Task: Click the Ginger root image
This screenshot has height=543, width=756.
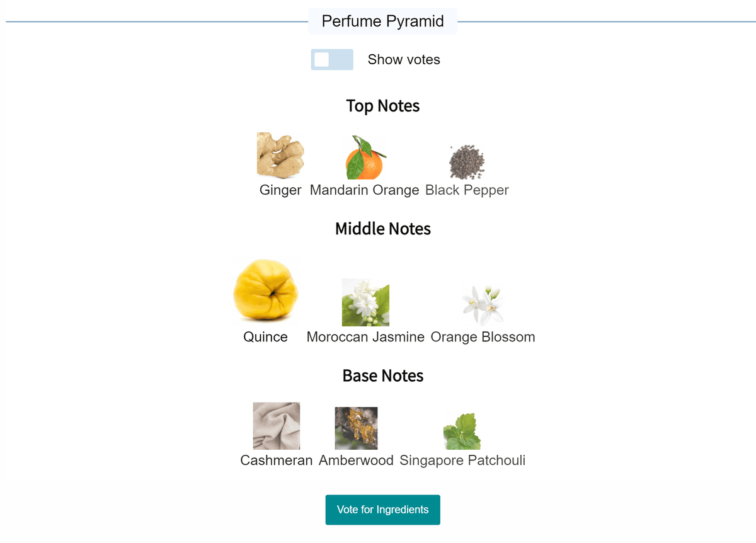Action: (x=280, y=156)
